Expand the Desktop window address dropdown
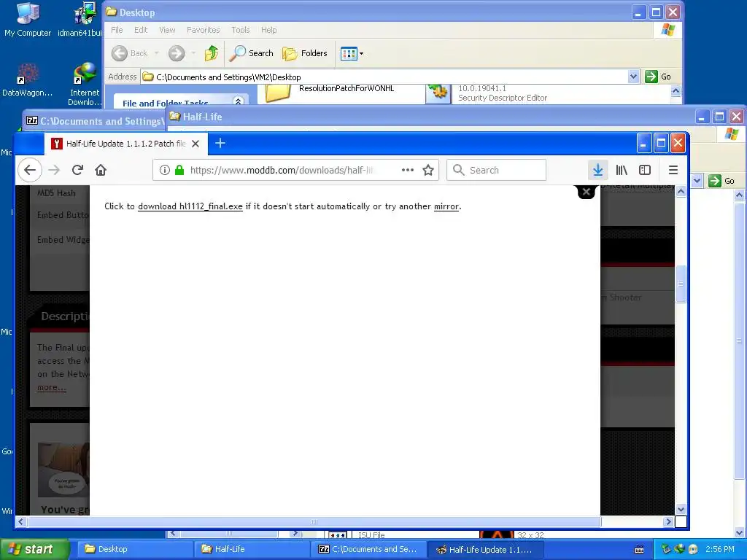The image size is (747, 560). click(633, 77)
